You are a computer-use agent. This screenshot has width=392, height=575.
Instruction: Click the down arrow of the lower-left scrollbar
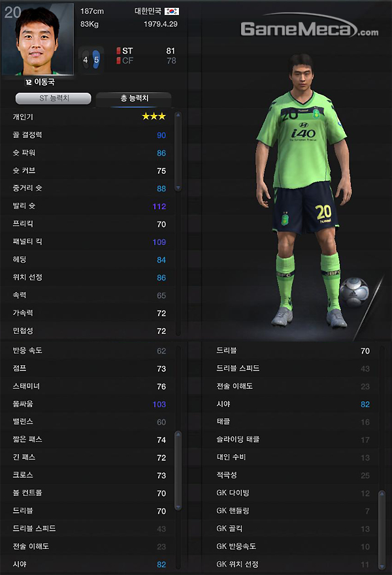click(178, 507)
